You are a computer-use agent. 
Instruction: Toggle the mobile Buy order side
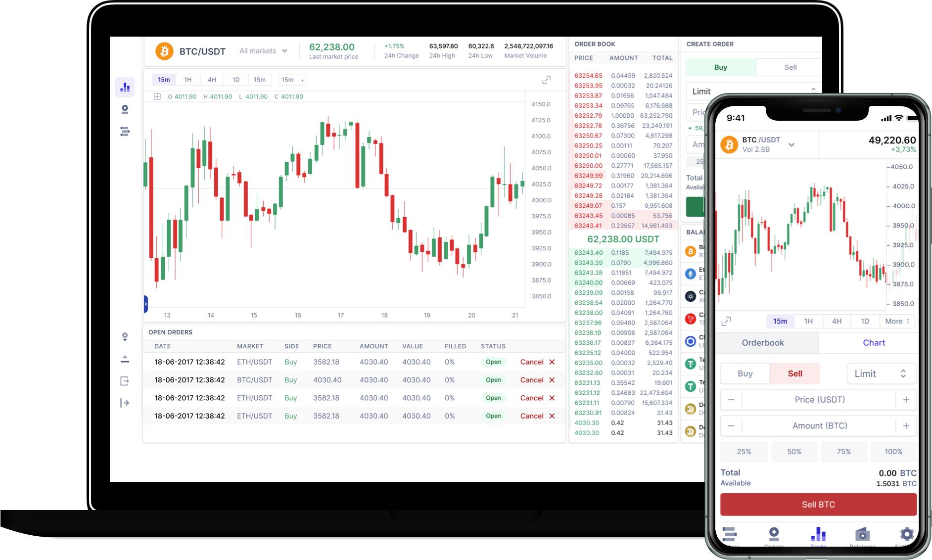[x=745, y=373]
